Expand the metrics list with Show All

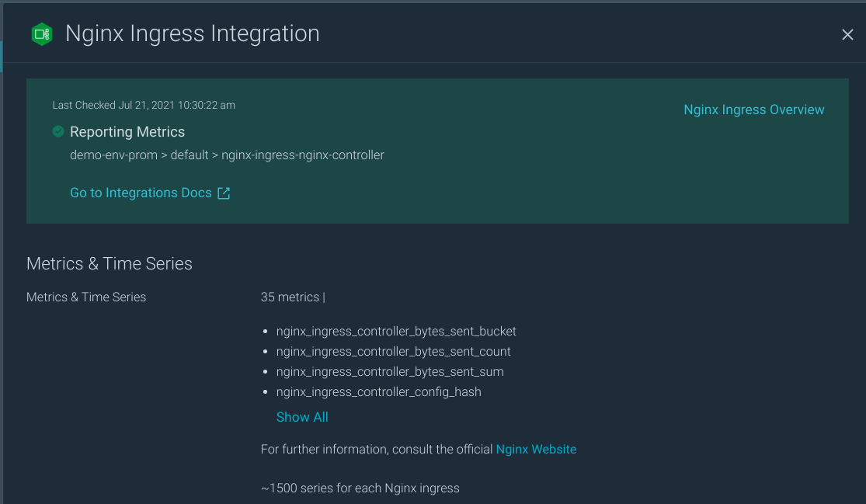[302, 417]
